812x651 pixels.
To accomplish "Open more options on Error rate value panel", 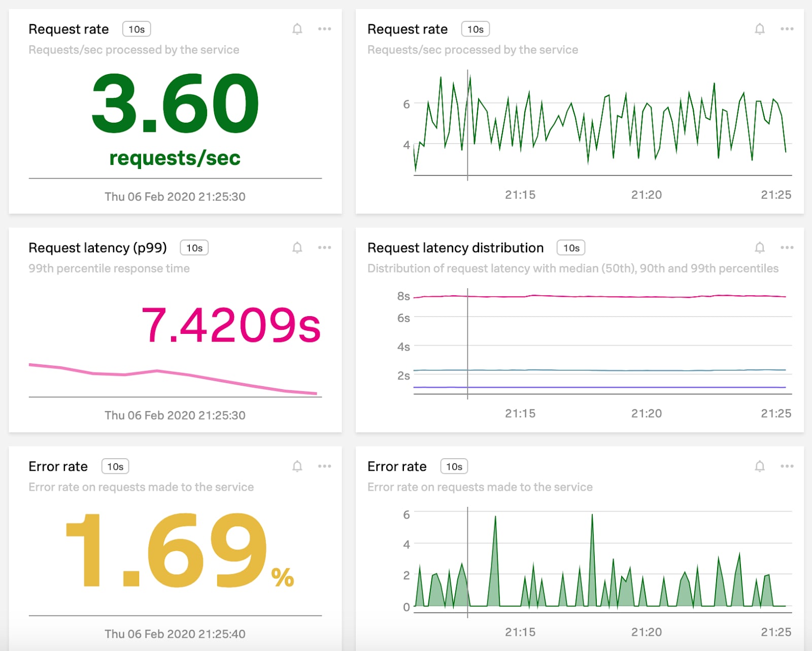I will click(x=325, y=466).
